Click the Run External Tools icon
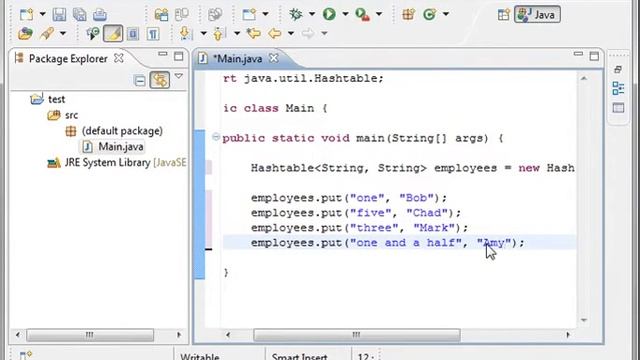Screen dimensions: 640x360 coord(362,15)
